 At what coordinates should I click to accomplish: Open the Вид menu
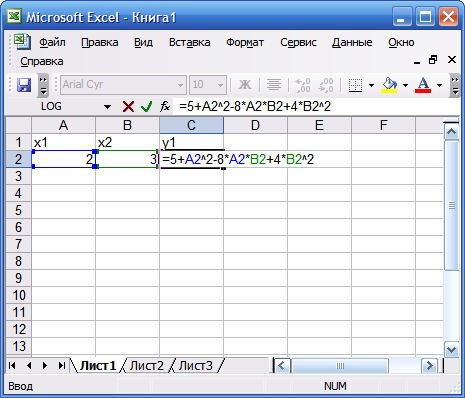pos(143,43)
